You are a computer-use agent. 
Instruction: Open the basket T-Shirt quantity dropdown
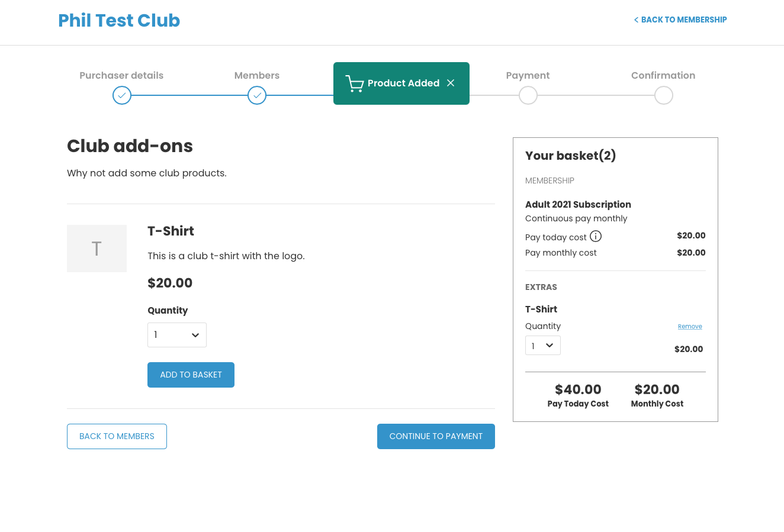[543, 346]
